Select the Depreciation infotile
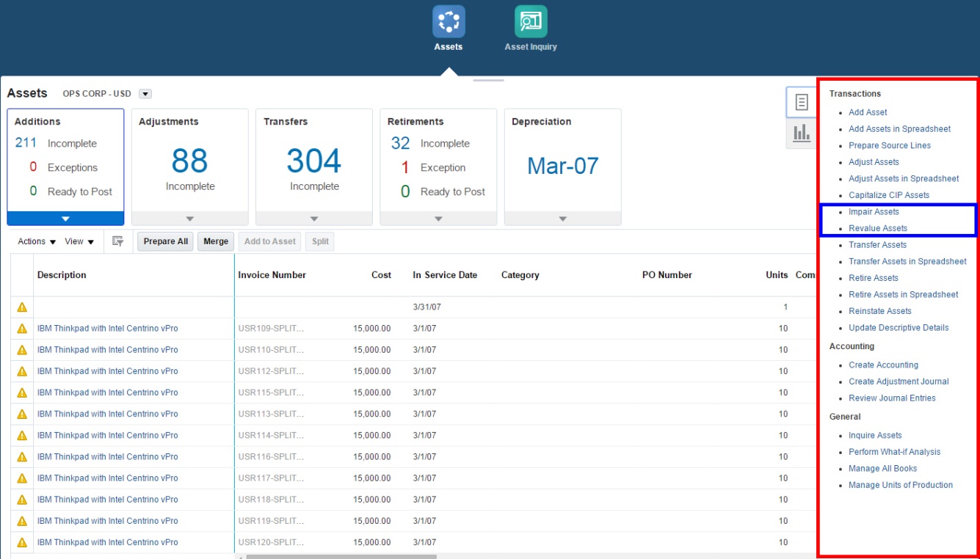Screen dimensions: 980x559 point(563,167)
